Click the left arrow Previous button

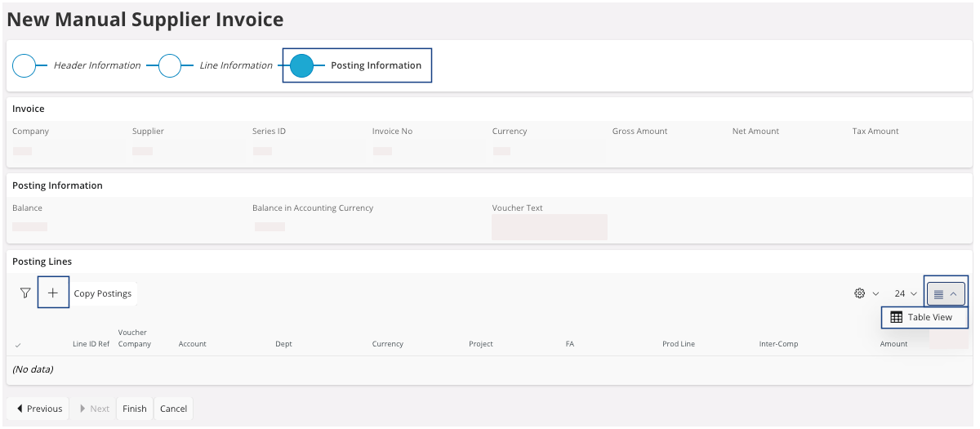tap(39, 409)
